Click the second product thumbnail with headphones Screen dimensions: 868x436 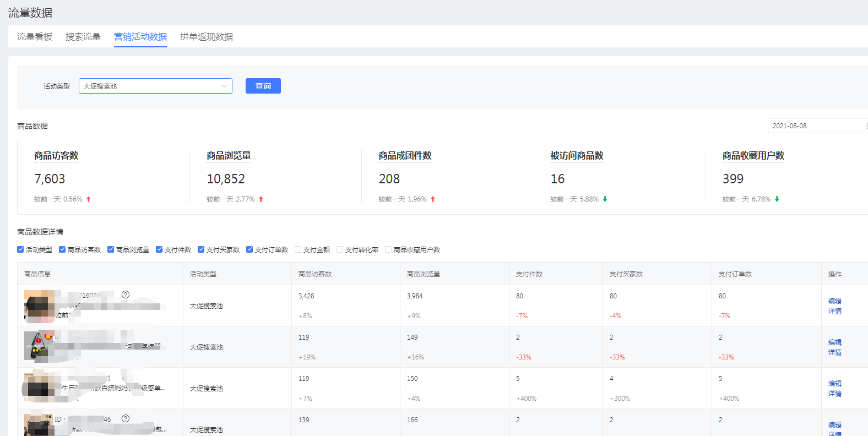pyautogui.click(x=39, y=346)
